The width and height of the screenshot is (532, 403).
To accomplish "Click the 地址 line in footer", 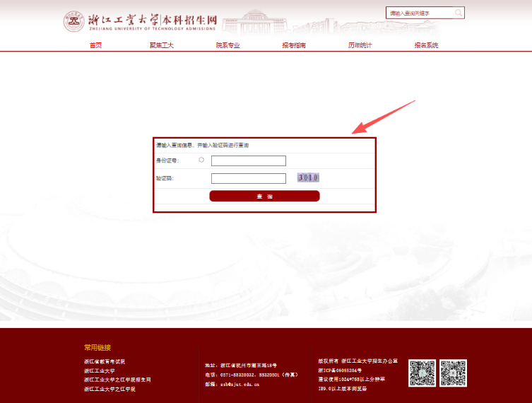I will point(241,366).
